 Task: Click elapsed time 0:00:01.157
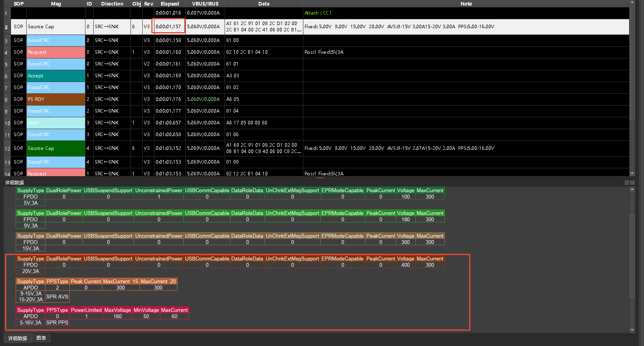[168, 27]
